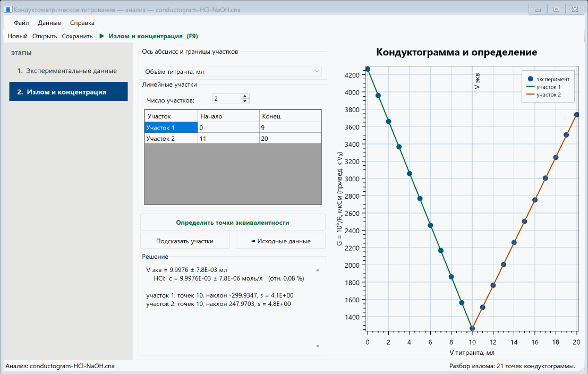Click the Подсказать участки button
Screen dimensions: 588x374
[x=185, y=241]
